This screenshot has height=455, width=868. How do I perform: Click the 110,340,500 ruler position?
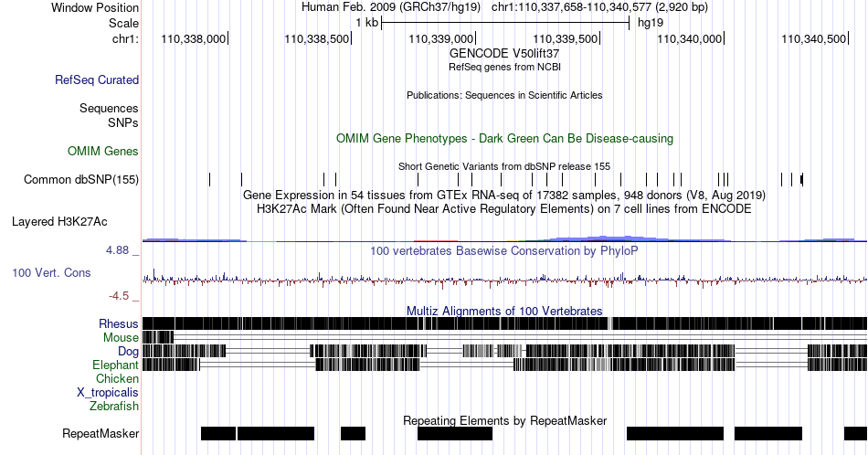[814, 39]
